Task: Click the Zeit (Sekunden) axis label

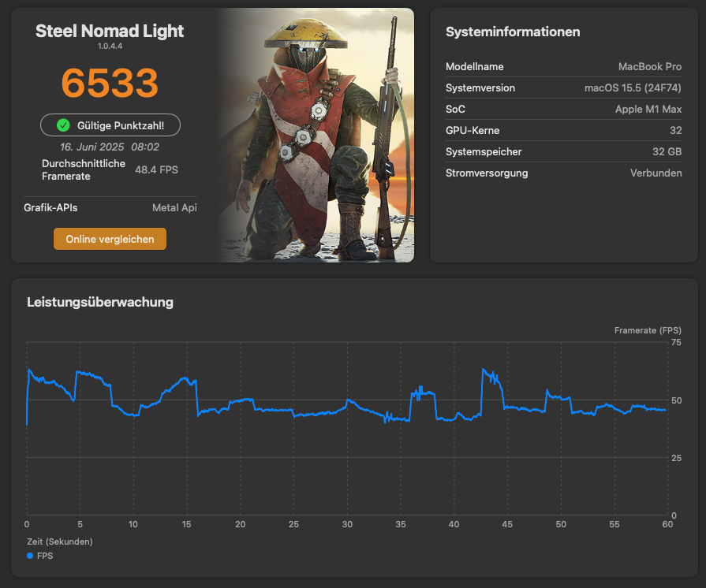Action: coord(60,541)
